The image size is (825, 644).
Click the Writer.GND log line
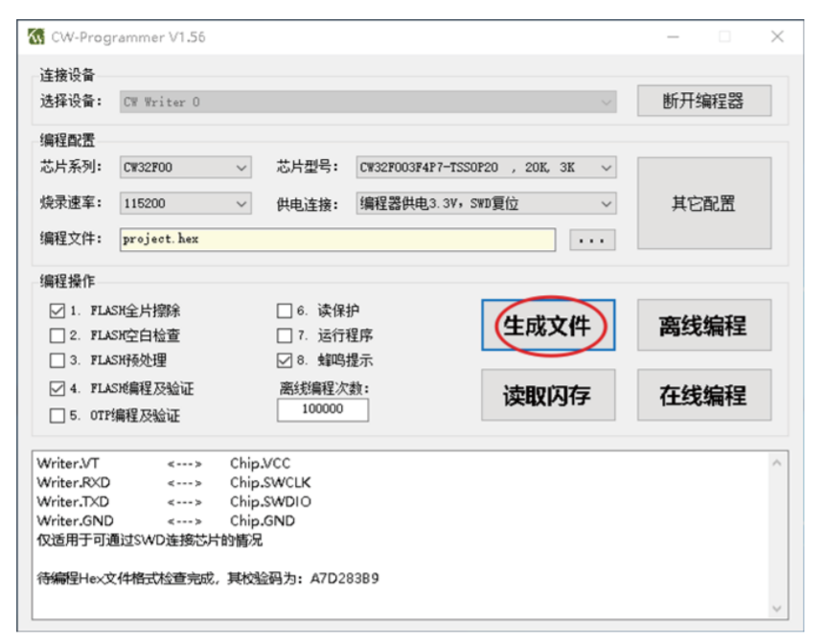coord(166,521)
